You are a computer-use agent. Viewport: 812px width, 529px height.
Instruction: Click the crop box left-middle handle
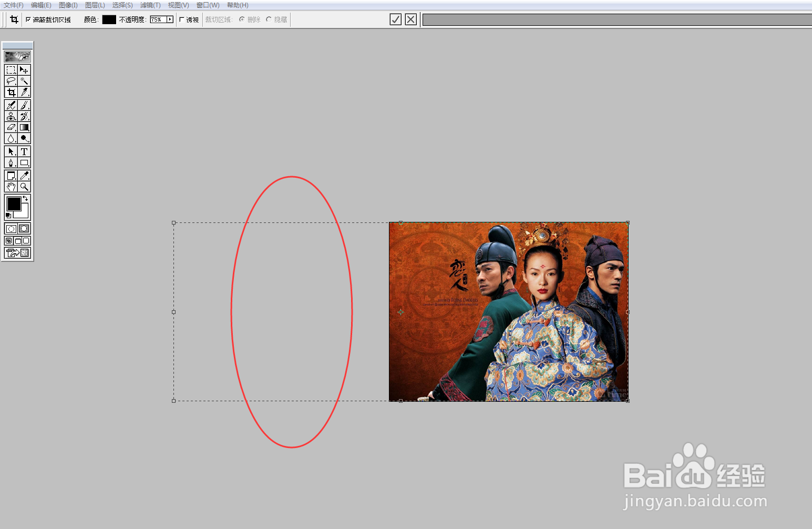point(174,312)
